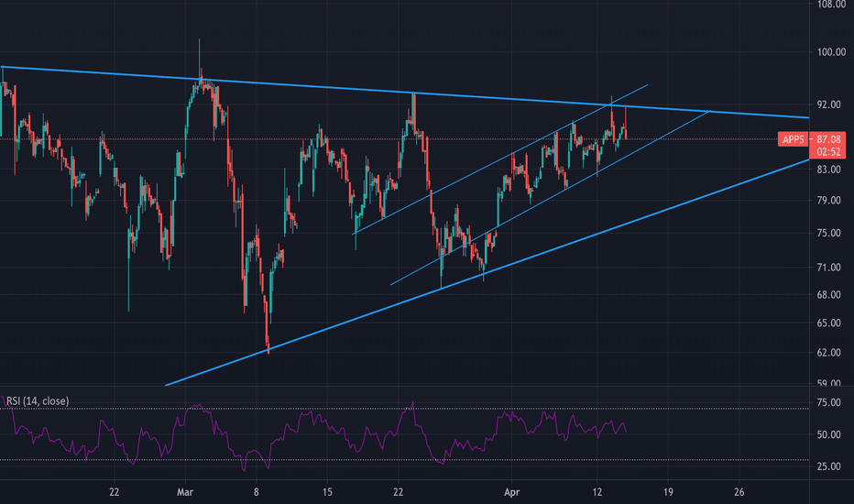The height and width of the screenshot is (504, 854).
Task: Click the 83.00 price axis label
Action: pos(831,170)
